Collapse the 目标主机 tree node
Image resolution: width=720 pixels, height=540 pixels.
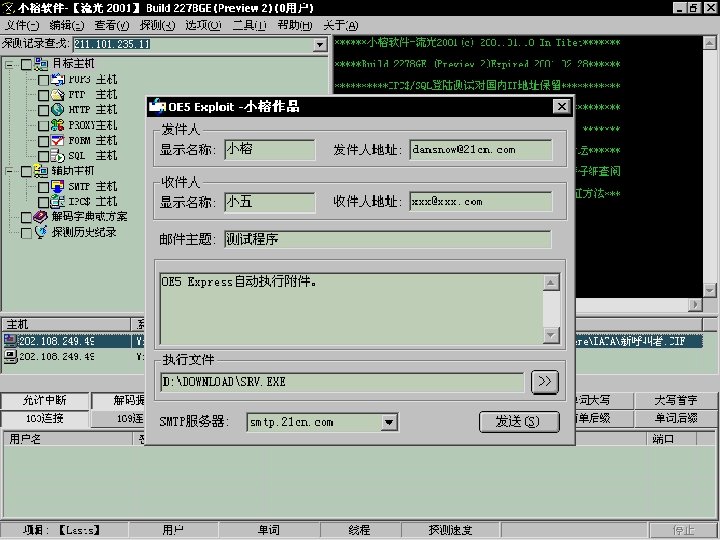pyautogui.click(x=10, y=65)
